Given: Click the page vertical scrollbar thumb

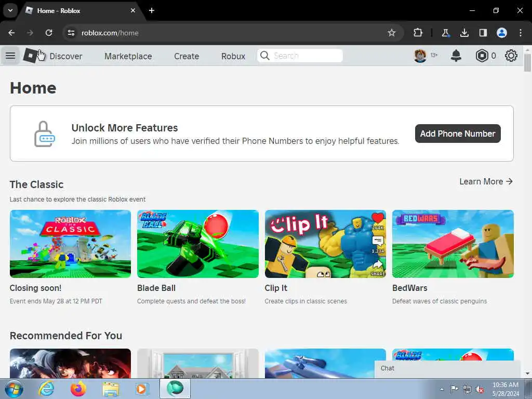Looking at the screenshot, I should click(x=527, y=62).
